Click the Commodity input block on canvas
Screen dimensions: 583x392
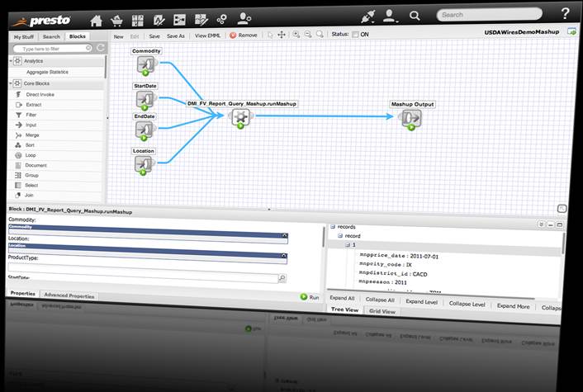(145, 64)
